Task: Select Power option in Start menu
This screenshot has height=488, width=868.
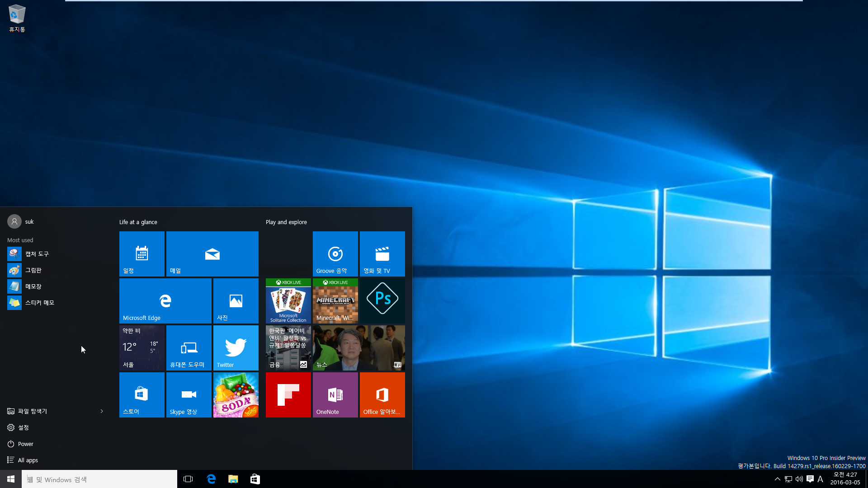Action: pos(24,443)
